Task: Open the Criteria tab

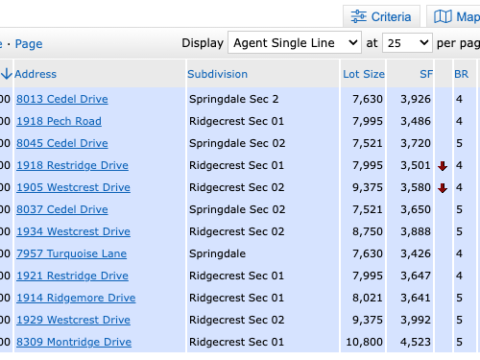Action: pyautogui.click(x=381, y=16)
